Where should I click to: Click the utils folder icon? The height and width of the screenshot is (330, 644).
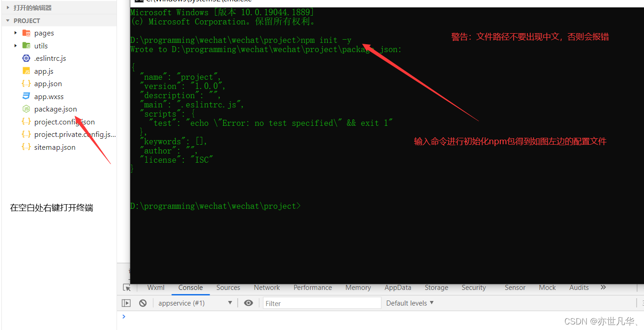[26, 46]
